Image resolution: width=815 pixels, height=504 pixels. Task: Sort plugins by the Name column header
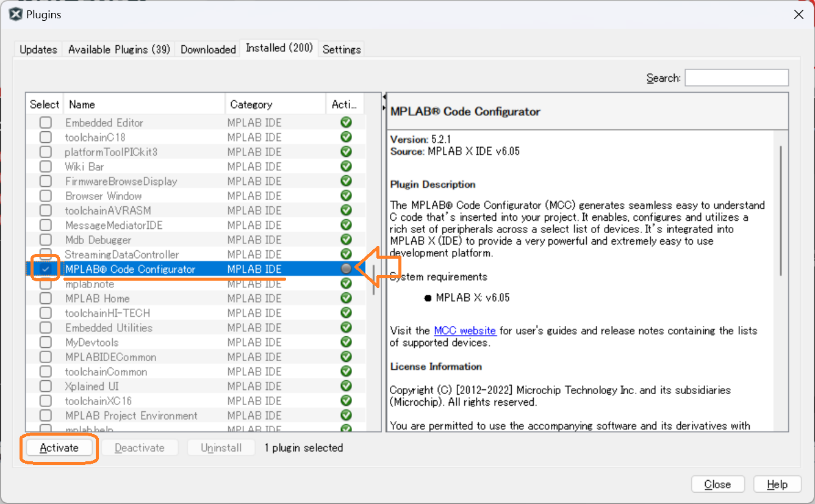pyautogui.click(x=145, y=104)
